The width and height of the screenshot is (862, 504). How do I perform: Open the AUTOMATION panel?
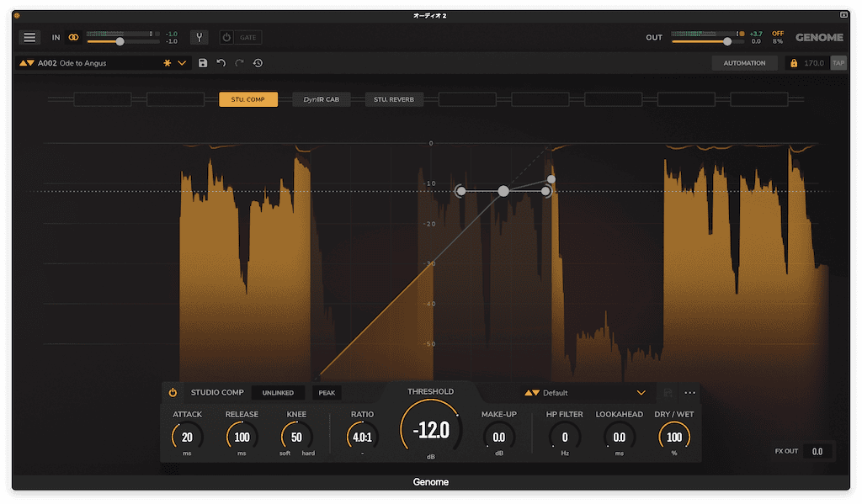[x=744, y=63]
